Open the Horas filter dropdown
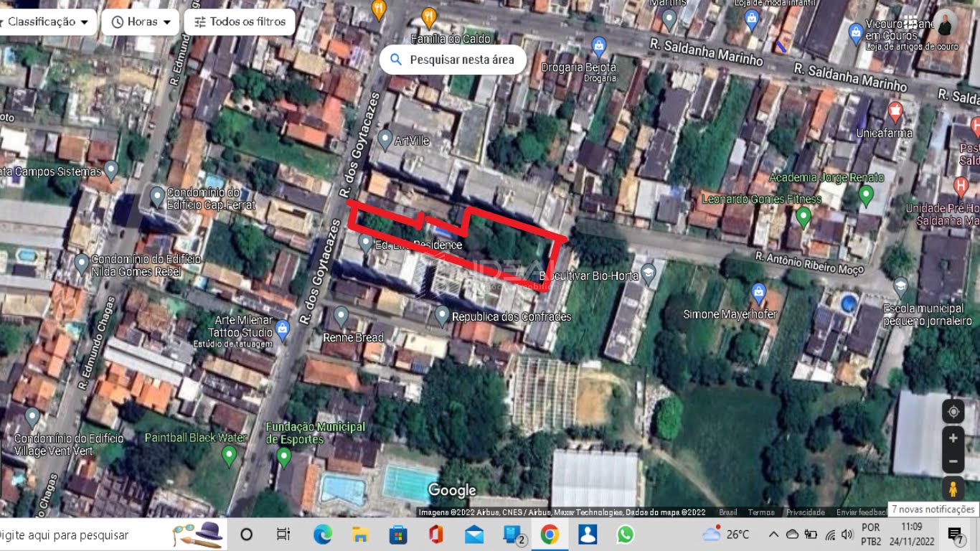 pos(141,22)
